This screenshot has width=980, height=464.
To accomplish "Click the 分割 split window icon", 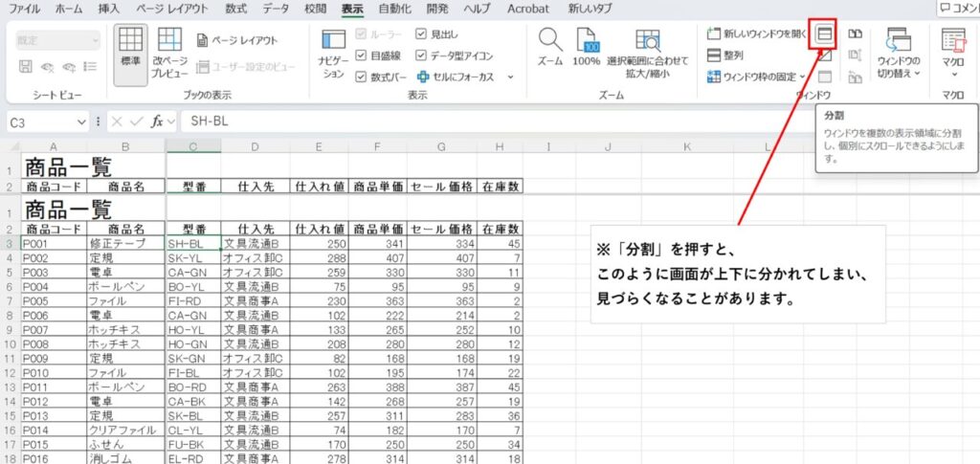I will (x=825, y=34).
